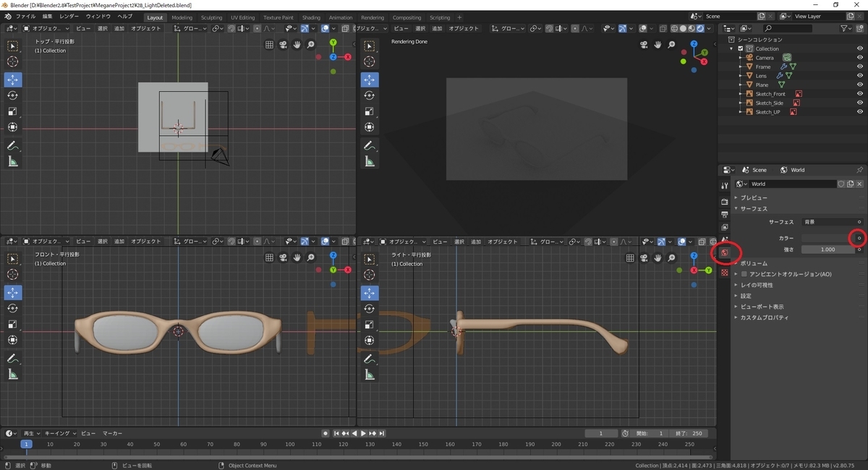Screen dimensions: 868x470
Task: Click the unlink X button beside the World name
Action: pos(860,184)
